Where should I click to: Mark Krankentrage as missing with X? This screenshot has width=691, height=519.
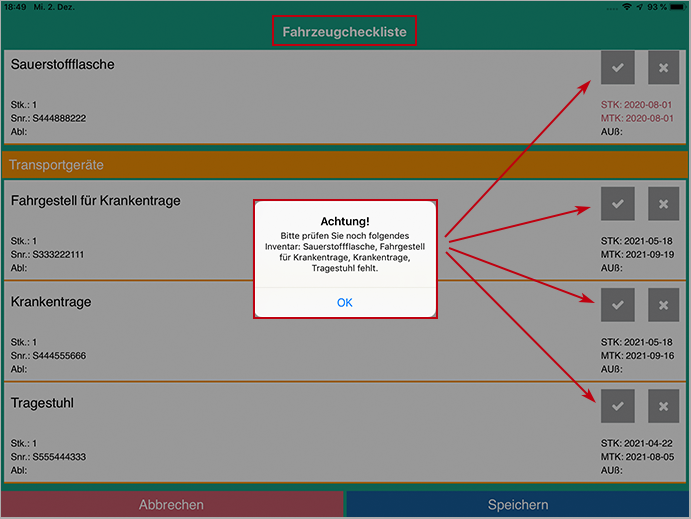(x=663, y=305)
